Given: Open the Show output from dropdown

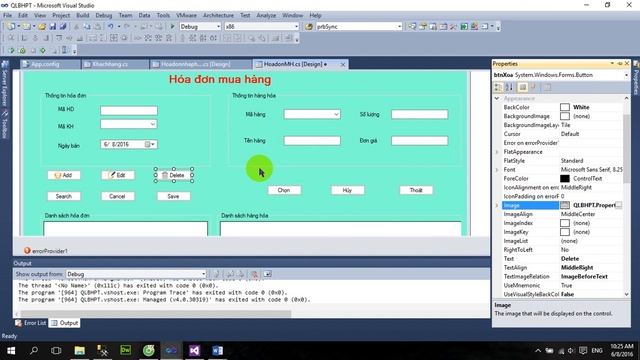Looking at the screenshot, I should 203,274.
